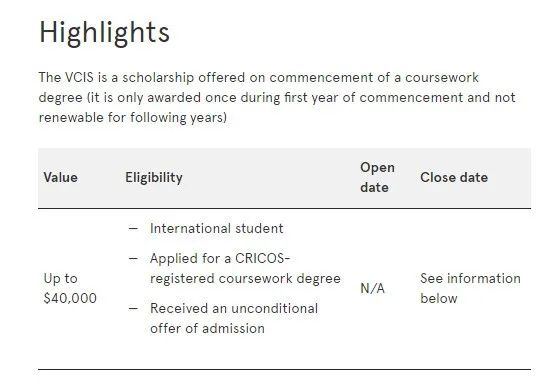This screenshot has width=549, height=391.
Task: Click the text 'registered coursework degree'
Action: pyautogui.click(x=245, y=279)
